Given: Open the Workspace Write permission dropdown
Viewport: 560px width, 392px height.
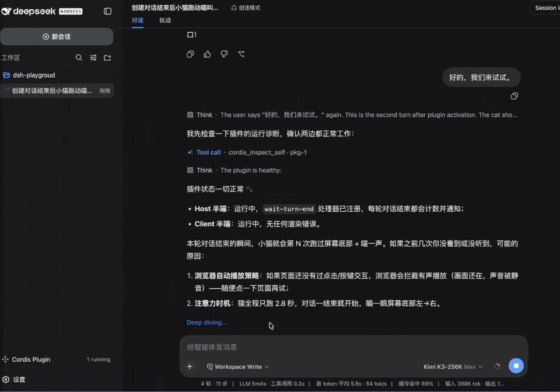Looking at the screenshot, I should click(238, 367).
